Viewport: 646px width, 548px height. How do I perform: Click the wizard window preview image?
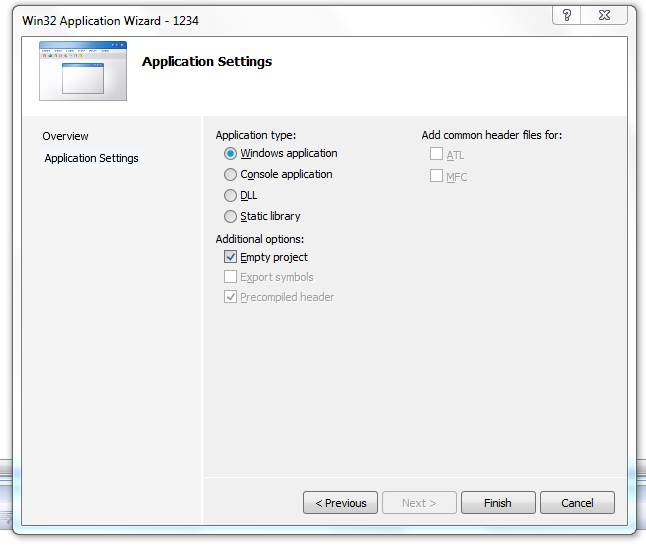83,71
